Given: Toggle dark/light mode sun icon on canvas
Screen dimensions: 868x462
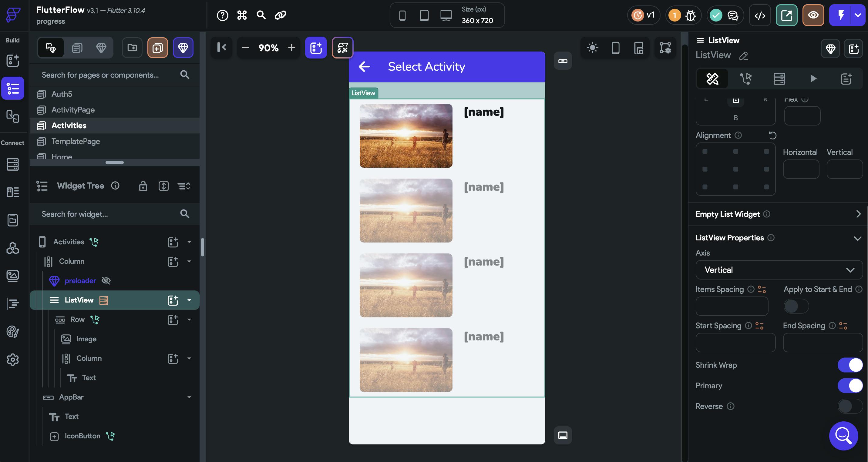Looking at the screenshot, I should pyautogui.click(x=592, y=48).
